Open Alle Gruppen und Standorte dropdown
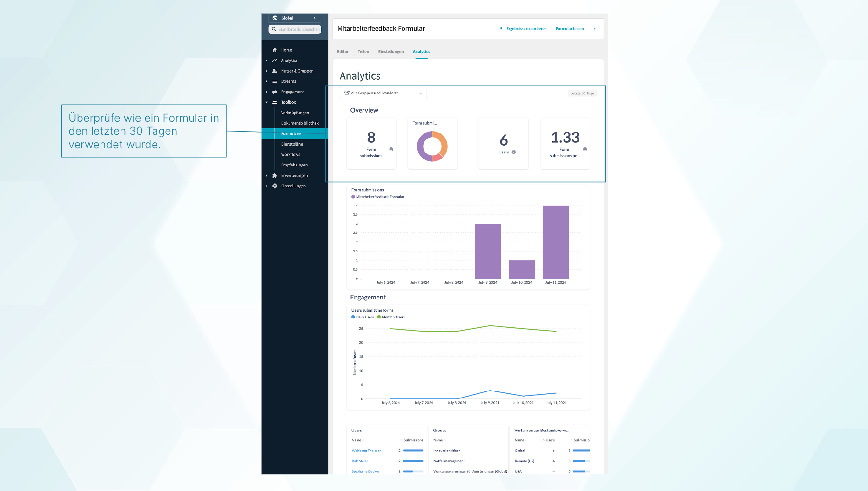 [x=383, y=93]
